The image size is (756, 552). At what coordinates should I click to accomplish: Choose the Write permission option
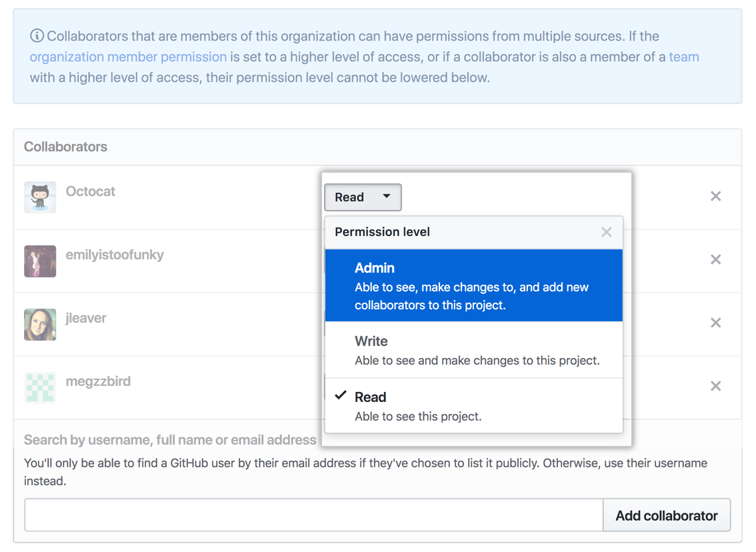tap(473, 350)
